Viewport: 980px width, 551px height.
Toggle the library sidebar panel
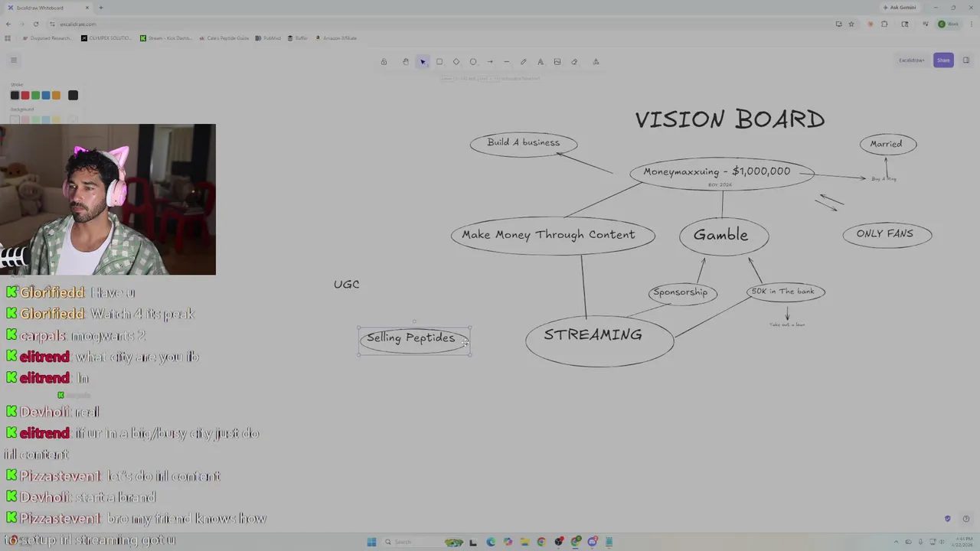966,60
